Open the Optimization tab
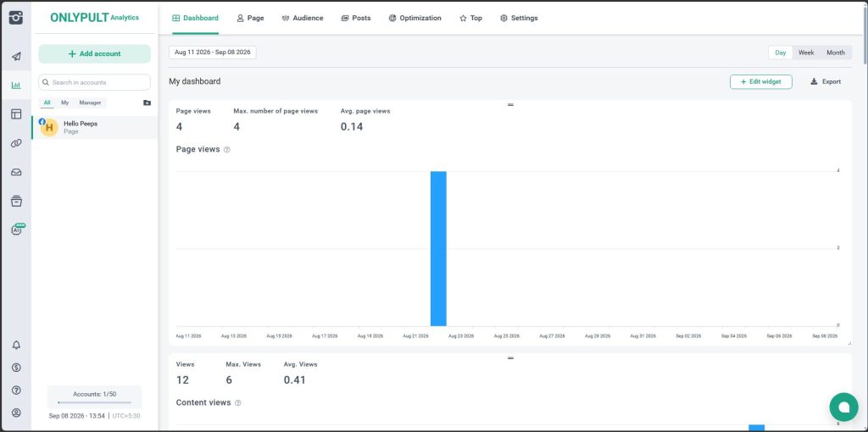Image resolution: width=868 pixels, height=432 pixels. click(x=415, y=19)
